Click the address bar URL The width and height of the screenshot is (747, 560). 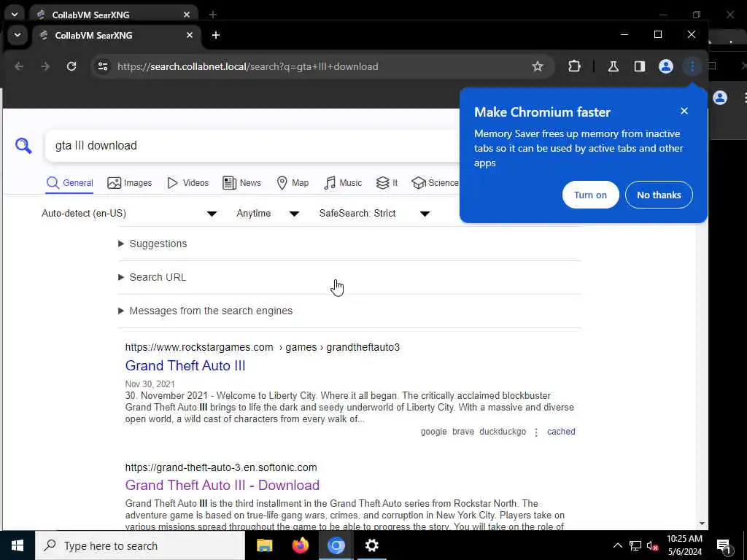[x=248, y=66]
